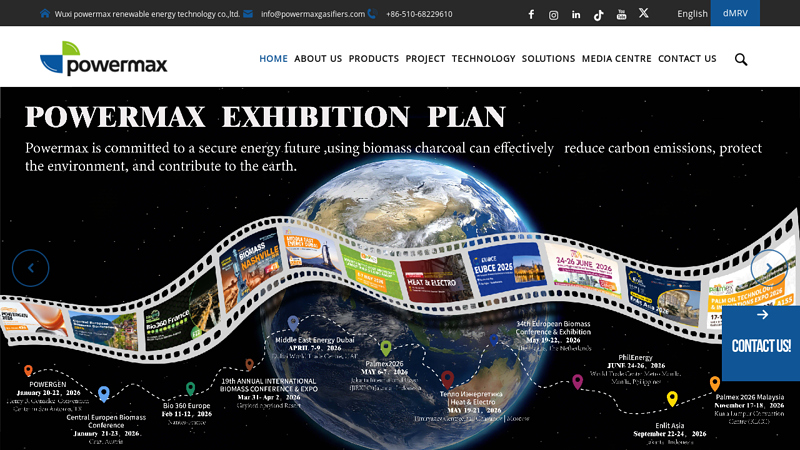Click the green Palmex2026 map pin
The height and width of the screenshot is (450, 800).
tap(386, 348)
